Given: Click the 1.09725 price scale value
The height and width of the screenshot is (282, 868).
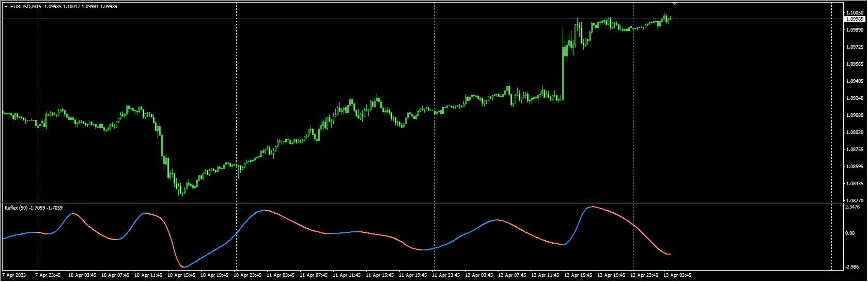Looking at the screenshot, I should (x=855, y=47).
